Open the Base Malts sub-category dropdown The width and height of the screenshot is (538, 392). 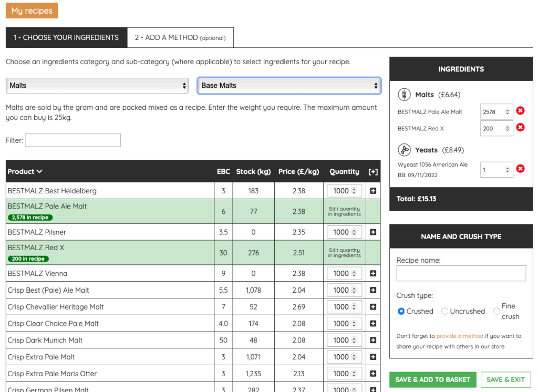(289, 86)
